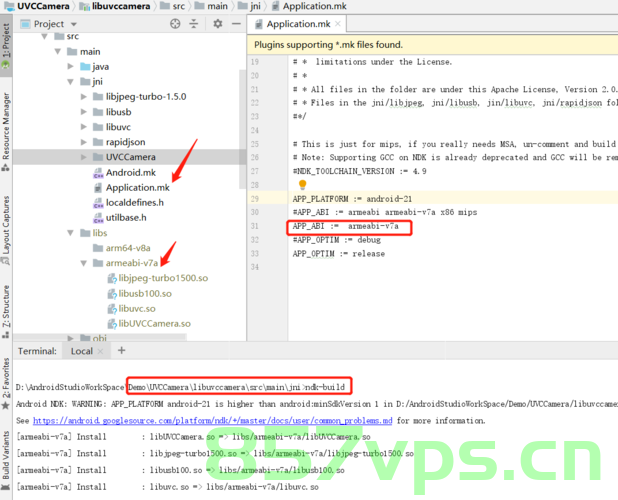Close the Local terminal tab
The image size is (618, 500).
(101, 351)
